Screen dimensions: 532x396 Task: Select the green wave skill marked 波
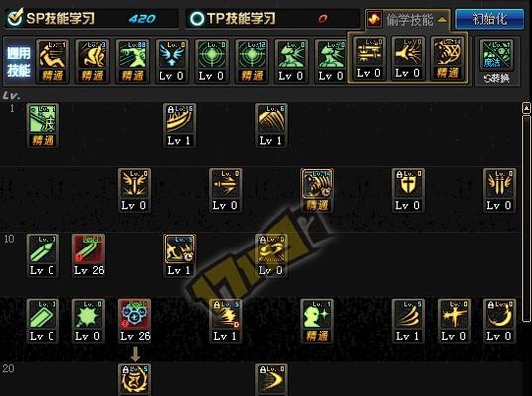(43, 125)
